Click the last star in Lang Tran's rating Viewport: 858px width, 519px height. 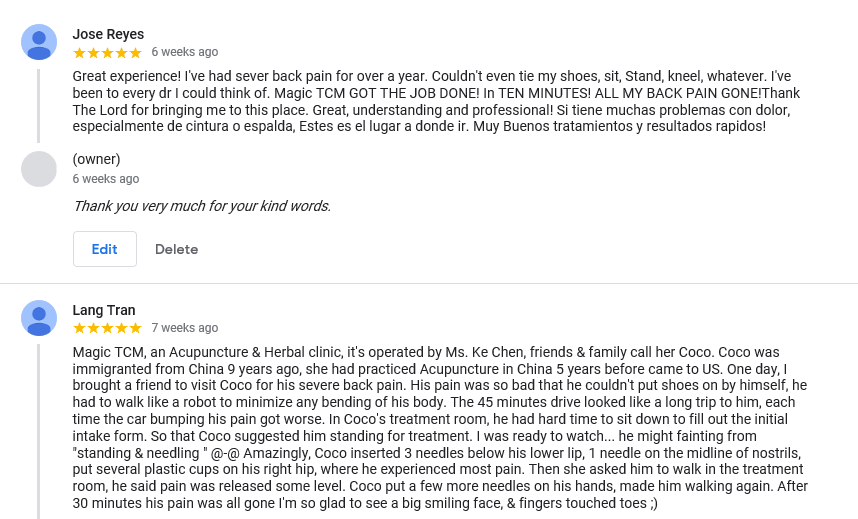coord(135,328)
